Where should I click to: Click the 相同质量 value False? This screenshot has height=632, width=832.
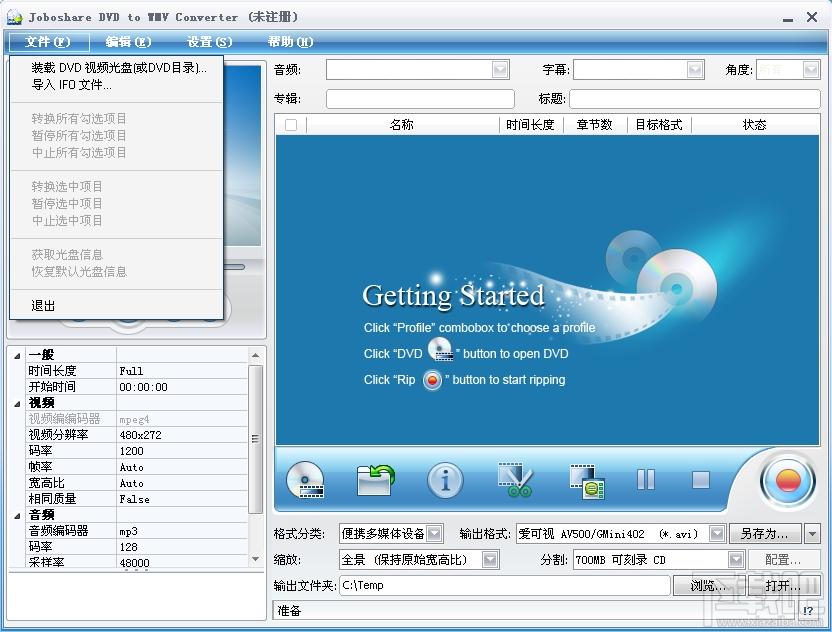pos(182,499)
